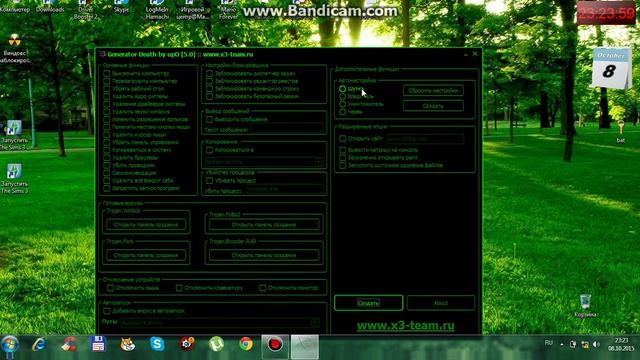Select the radiation-symbol desktop icon
Image resolution: width=640 pixels, height=360 pixels.
coord(15,48)
